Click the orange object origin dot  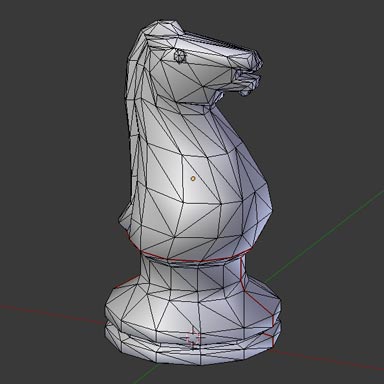coord(193,179)
